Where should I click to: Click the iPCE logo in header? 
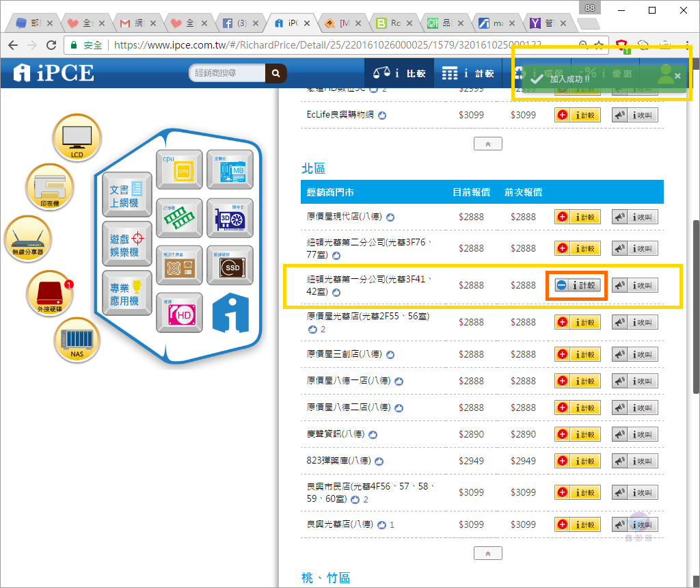(x=53, y=72)
